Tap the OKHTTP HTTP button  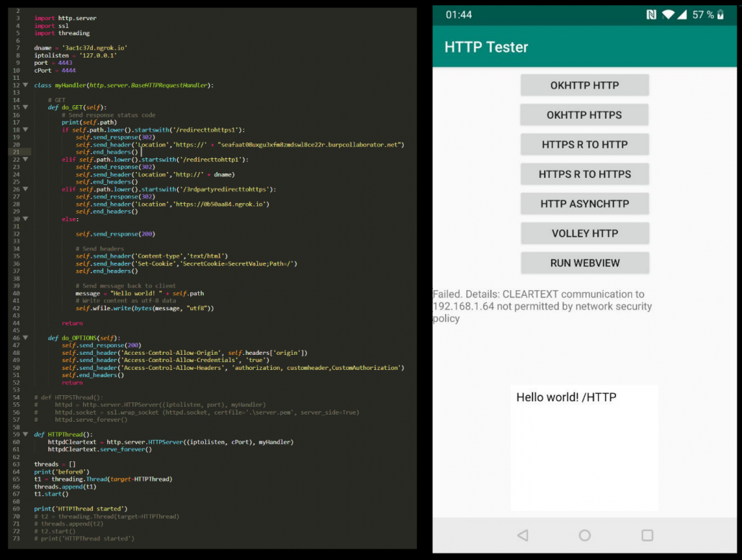point(584,85)
